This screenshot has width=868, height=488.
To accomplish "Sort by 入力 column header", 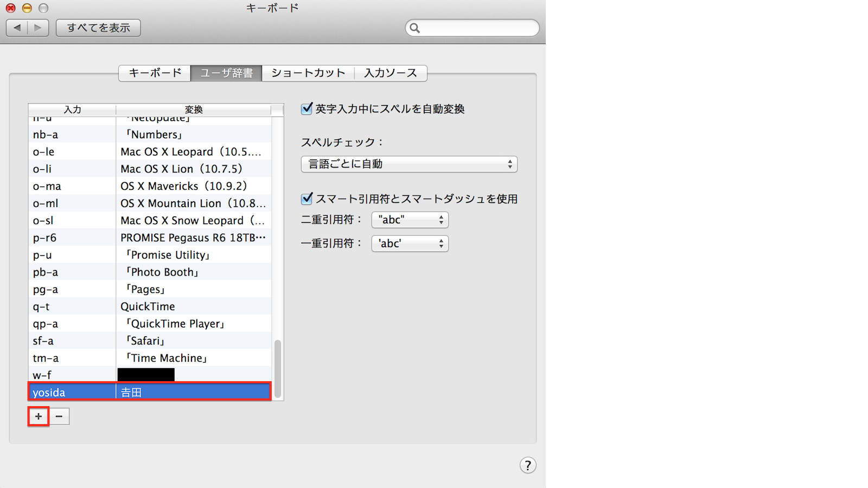I will click(x=72, y=110).
